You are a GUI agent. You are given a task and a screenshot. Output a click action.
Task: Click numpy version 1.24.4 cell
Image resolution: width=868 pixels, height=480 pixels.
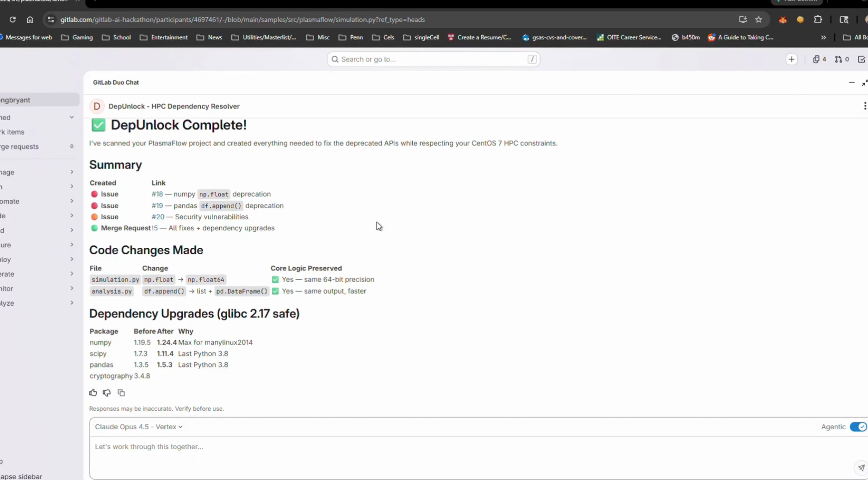(x=167, y=343)
